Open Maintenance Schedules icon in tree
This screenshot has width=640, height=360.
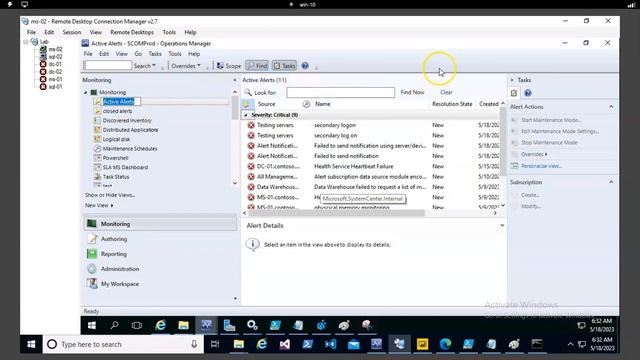coord(97,149)
